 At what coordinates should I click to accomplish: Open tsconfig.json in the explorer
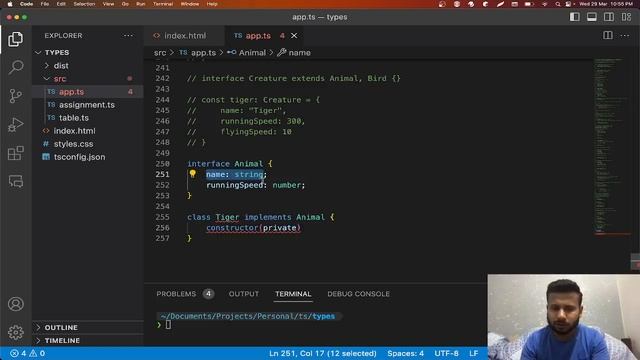(x=88, y=157)
